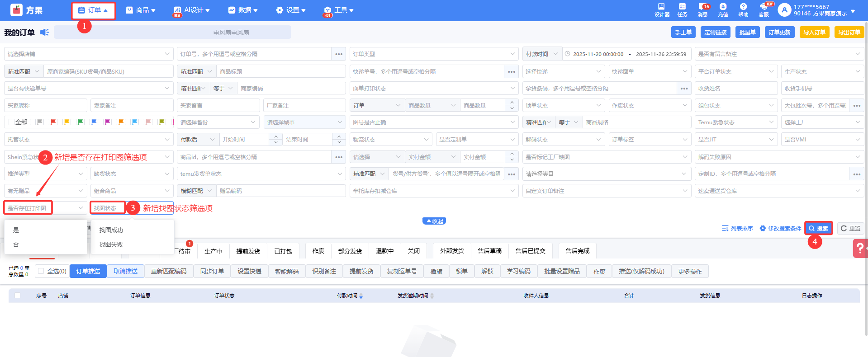Screen dimensions: 868x357
Task: Click the 充值 recharge icon
Action: (x=723, y=9)
